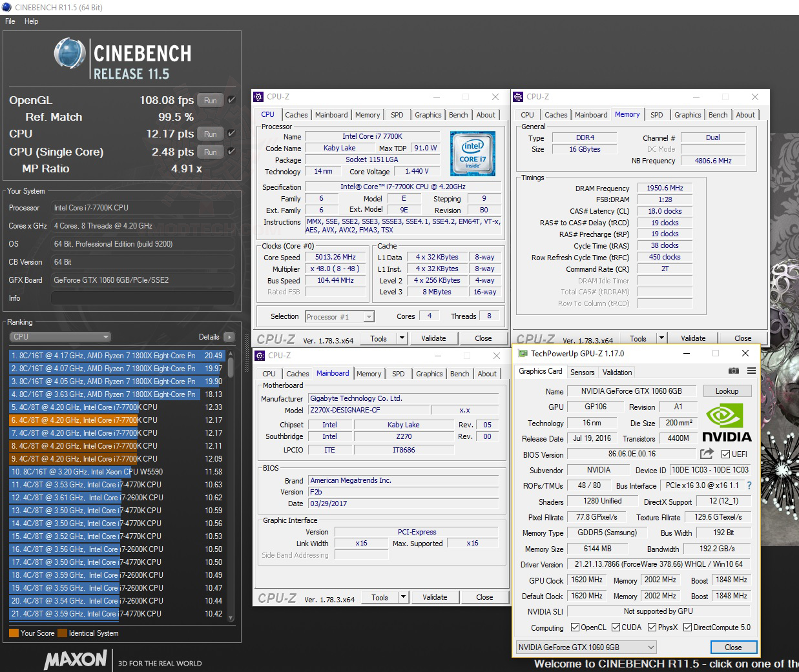This screenshot has width=799, height=672.
Task: Click Lookup button in GPU-Z
Action: (727, 391)
